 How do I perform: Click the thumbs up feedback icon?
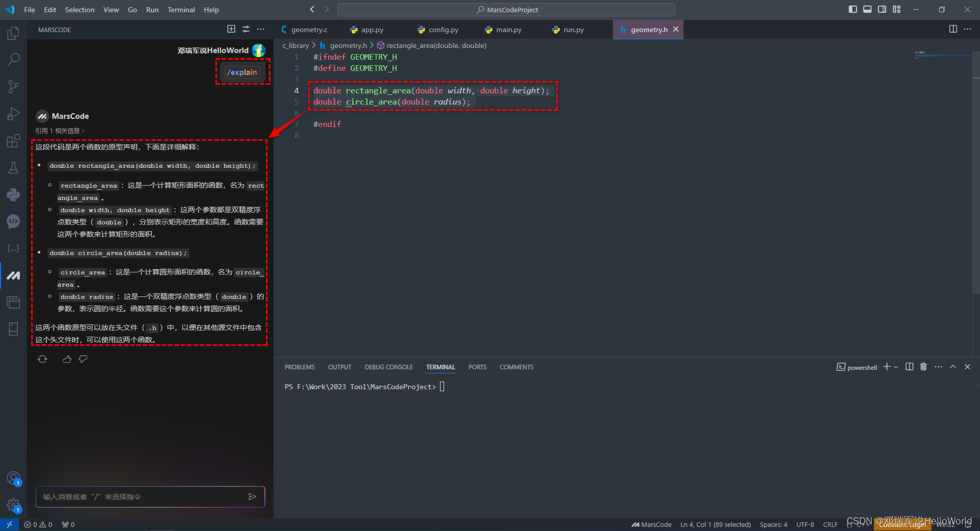tap(67, 359)
